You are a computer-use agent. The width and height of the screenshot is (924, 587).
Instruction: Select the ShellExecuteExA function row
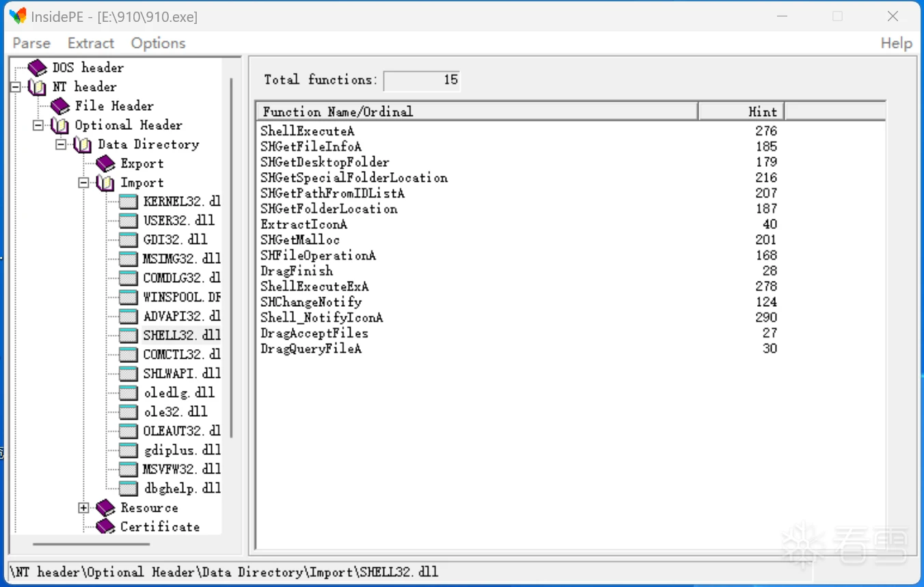tap(314, 286)
